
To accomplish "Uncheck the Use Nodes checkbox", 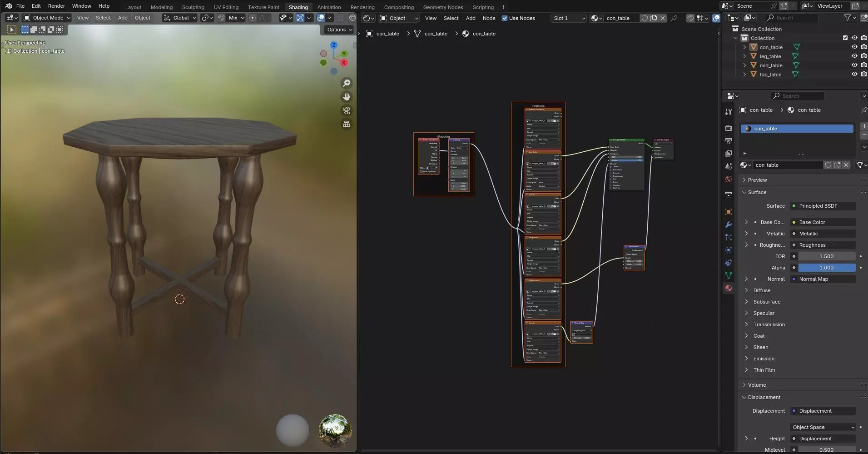I will 505,18.
